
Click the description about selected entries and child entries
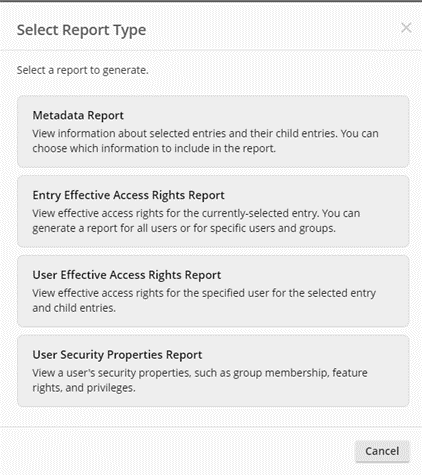coord(205,141)
